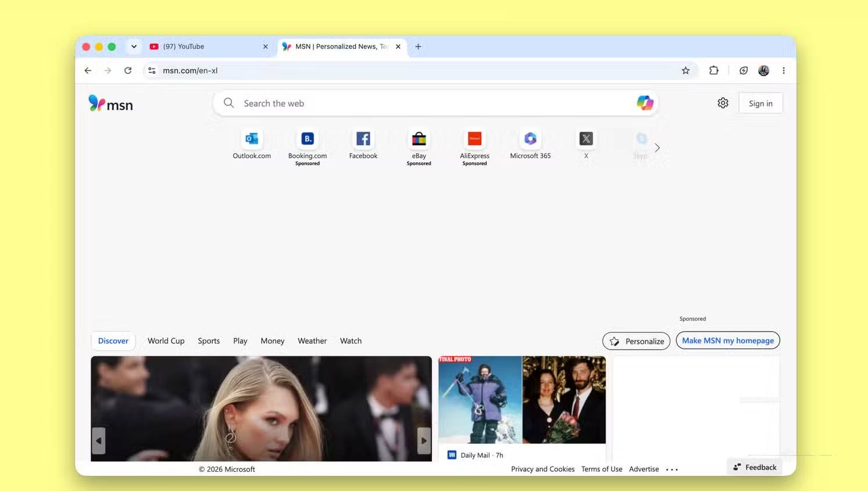Show more shortcuts with right chevron
This screenshot has width=868, height=491.
click(x=657, y=148)
